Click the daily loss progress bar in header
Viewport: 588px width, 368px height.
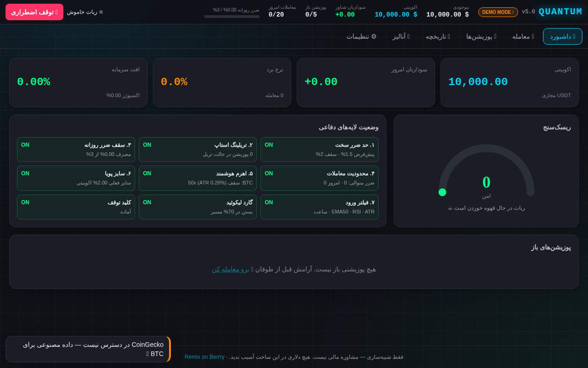[x=232, y=17]
